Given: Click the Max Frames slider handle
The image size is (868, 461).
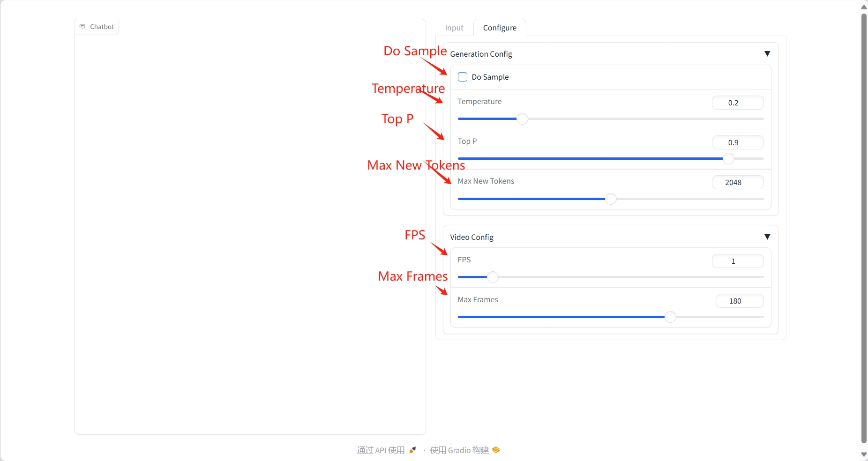Looking at the screenshot, I should pos(671,317).
